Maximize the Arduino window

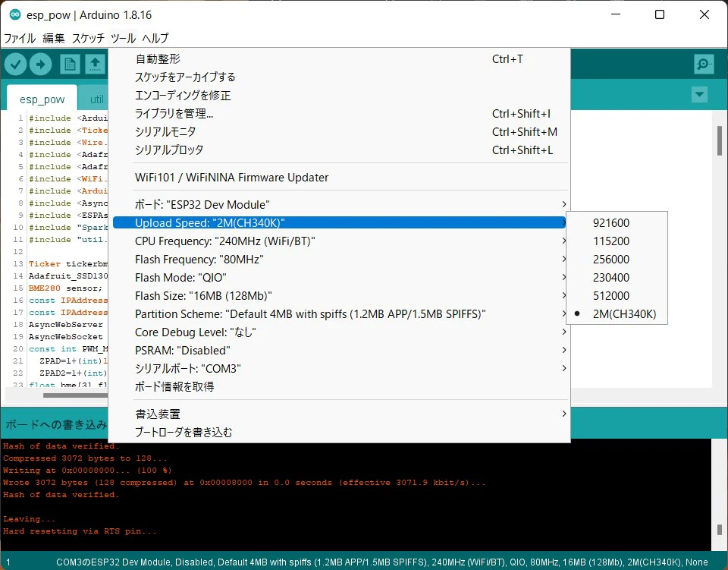(x=659, y=14)
